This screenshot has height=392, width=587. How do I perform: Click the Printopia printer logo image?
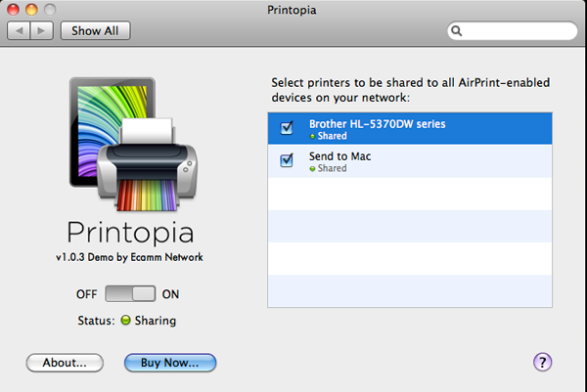coord(133,144)
